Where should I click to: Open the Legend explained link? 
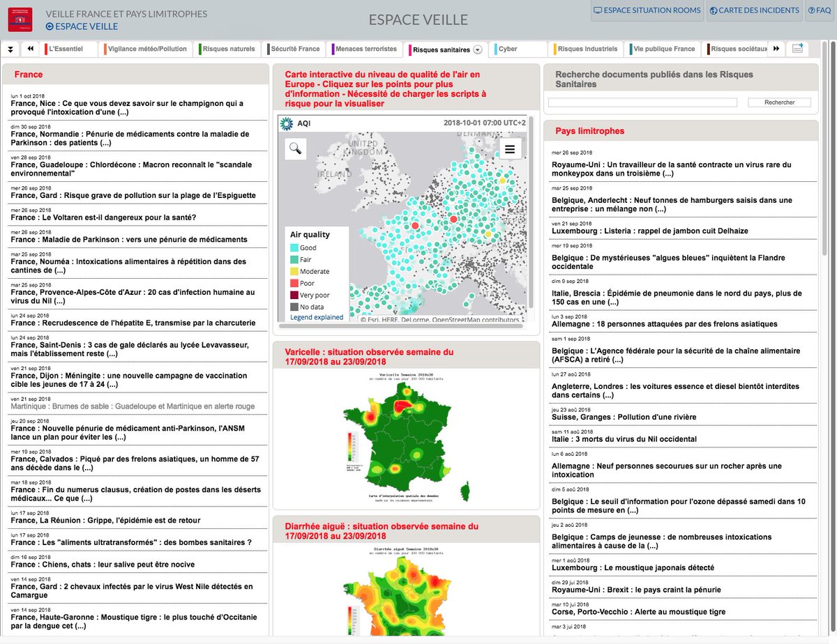[x=317, y=317]
